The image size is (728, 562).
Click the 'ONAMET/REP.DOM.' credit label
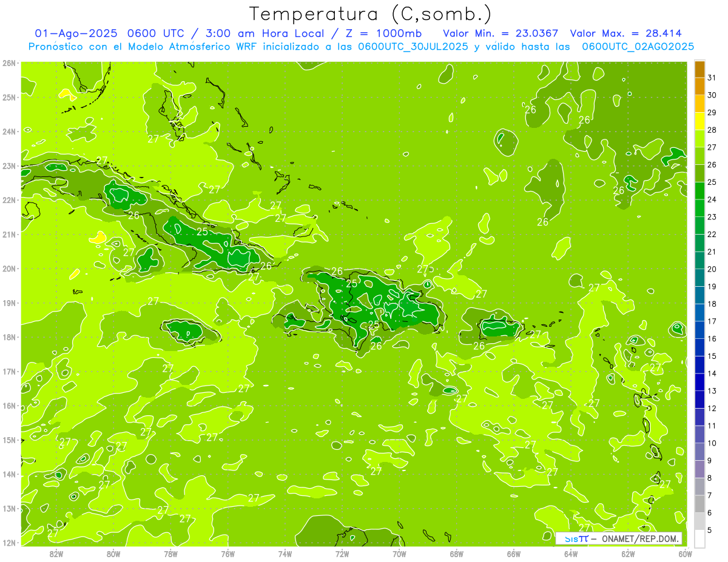pyautogui.click(x=639, y=538)
